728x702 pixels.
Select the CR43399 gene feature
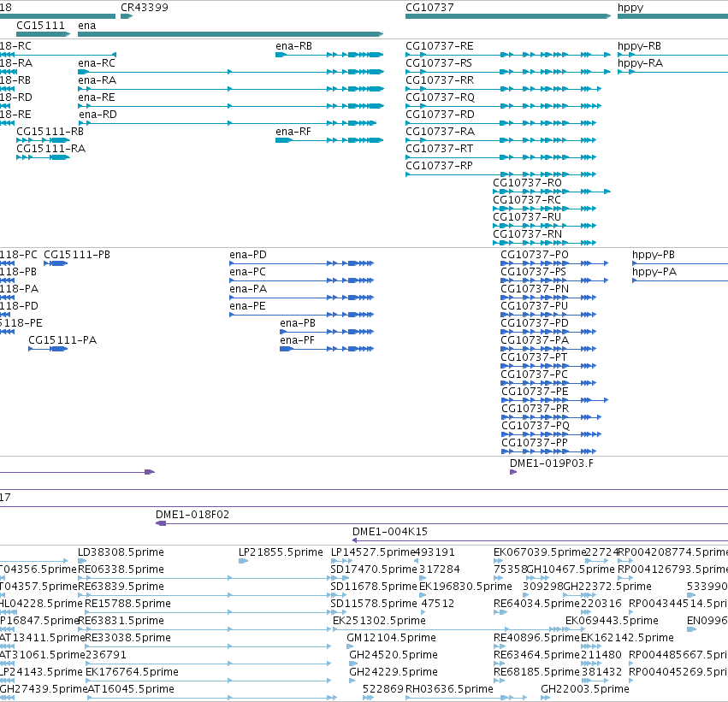coord(127,16)
